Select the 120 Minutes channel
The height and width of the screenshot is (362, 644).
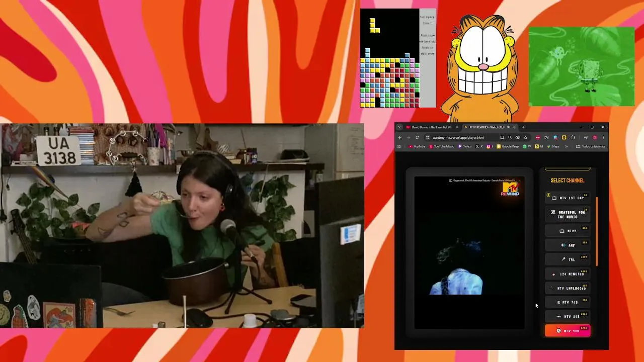[568, 274]
